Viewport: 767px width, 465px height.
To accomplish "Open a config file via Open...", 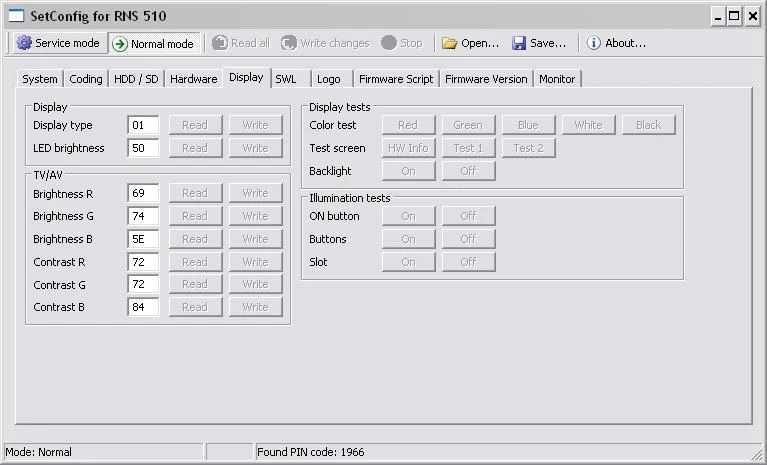I will [x=470, y=43].
